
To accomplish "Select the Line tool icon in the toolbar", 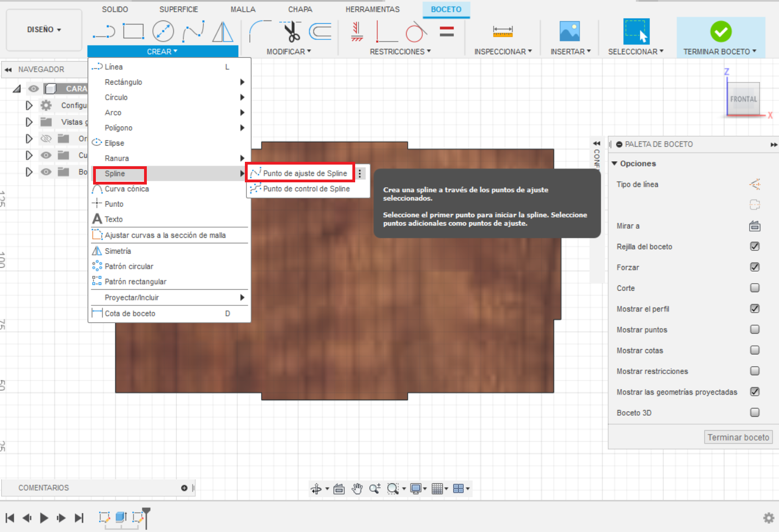I will coord(104,32).
